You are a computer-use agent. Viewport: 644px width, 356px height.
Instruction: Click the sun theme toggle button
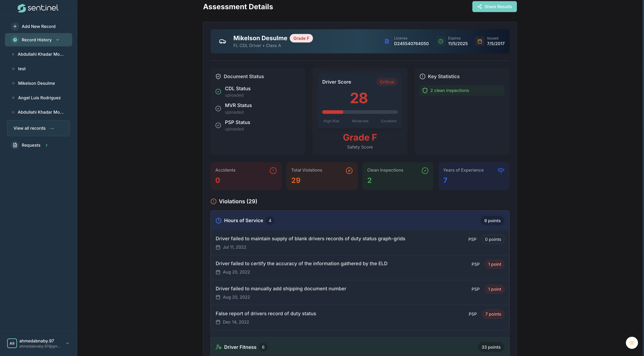tap(632, 343)
